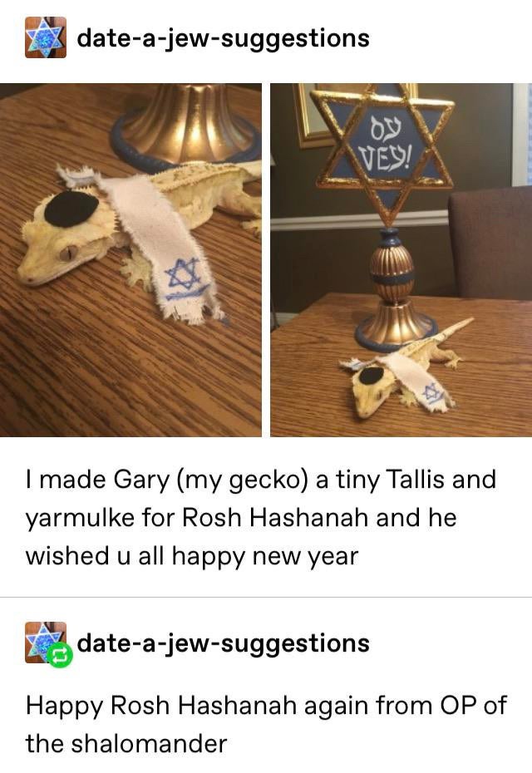Click the brown chair in the right photo

490,243
